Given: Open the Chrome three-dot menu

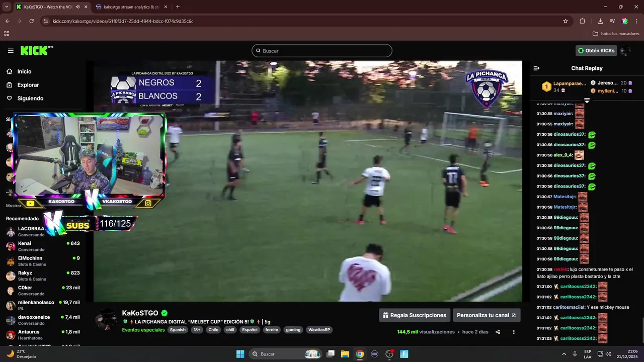Looking at the screenshot, I should click(636, 21).
